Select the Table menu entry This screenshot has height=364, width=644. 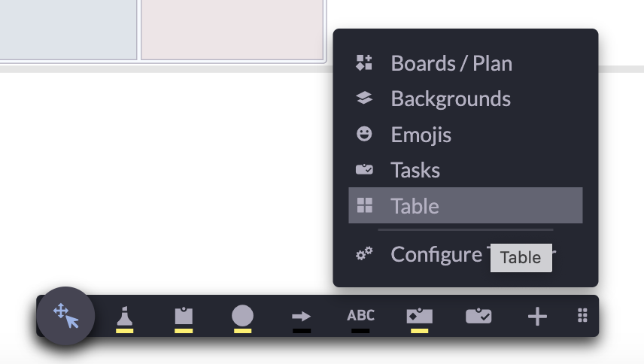[465, 205]
